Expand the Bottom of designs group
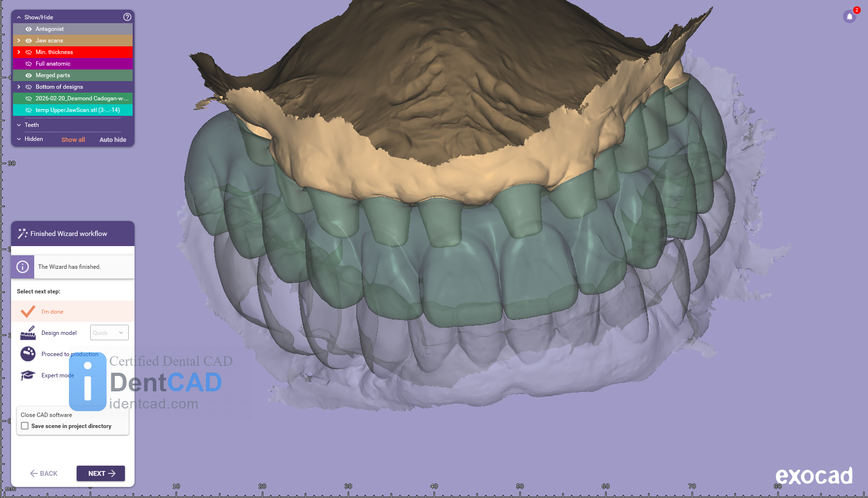Screen dimensions: 868x498 coord(19,87)
